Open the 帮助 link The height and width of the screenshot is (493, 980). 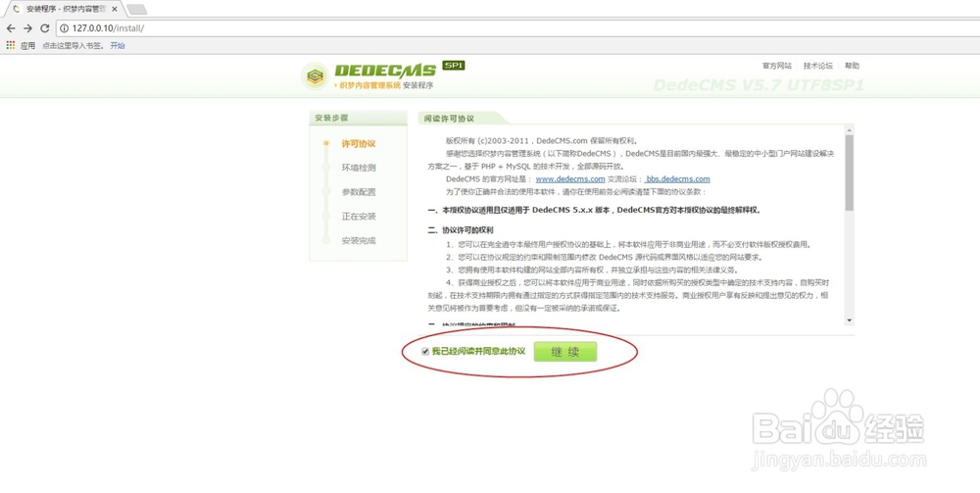[x=852, y=66]
